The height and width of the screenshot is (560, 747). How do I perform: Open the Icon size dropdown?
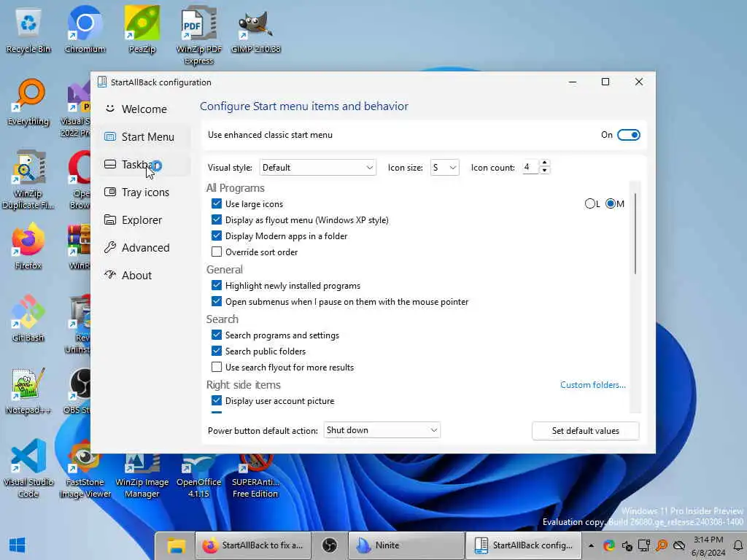coord(444,168)
